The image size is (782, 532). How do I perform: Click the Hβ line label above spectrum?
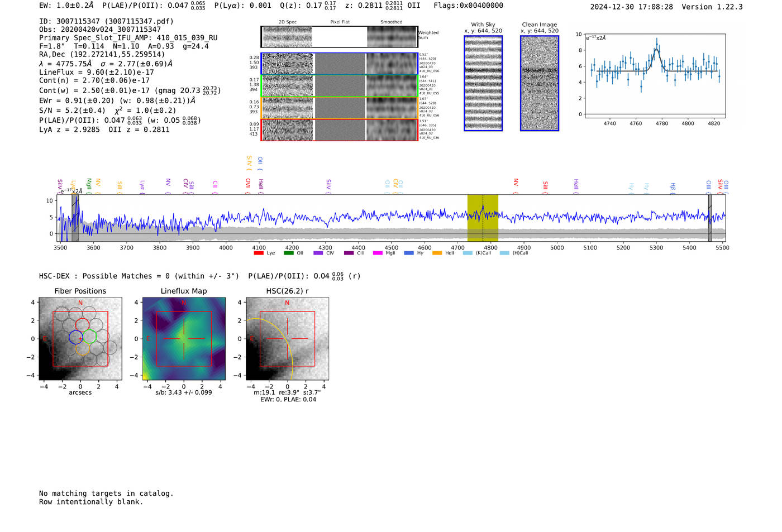(673, 187)
